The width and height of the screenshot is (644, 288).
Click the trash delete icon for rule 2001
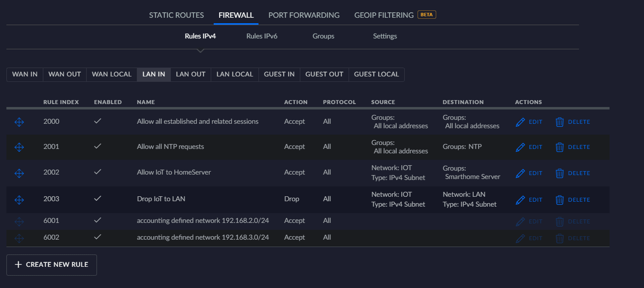(x=560, y=146)
